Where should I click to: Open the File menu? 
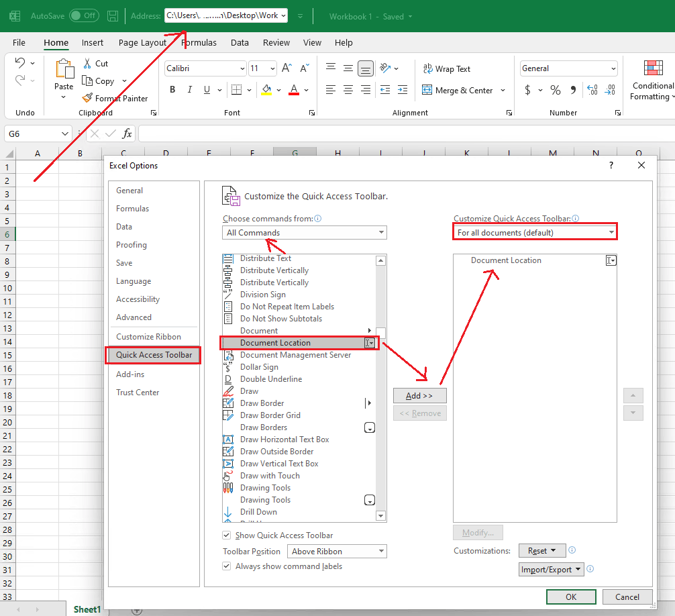pyautogui.click(x=19, y=43)
